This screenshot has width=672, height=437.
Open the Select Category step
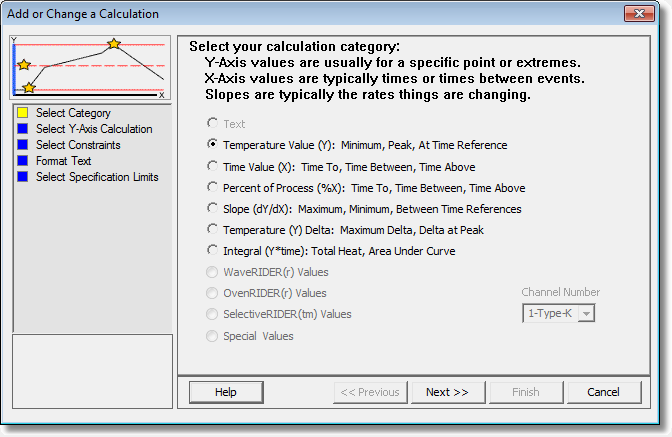click(x=73, y=113)
